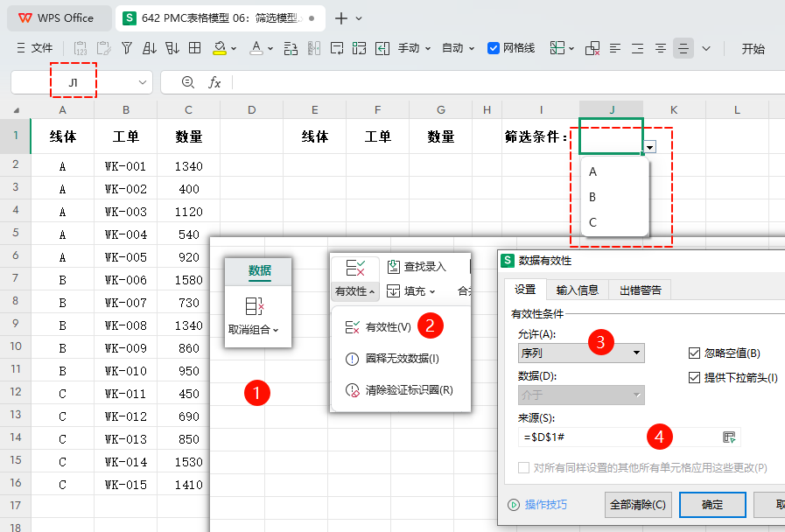Screen dimensions: 785x532
Task: Open the 手动 calculation dropdown
Action: click(414, 48)
